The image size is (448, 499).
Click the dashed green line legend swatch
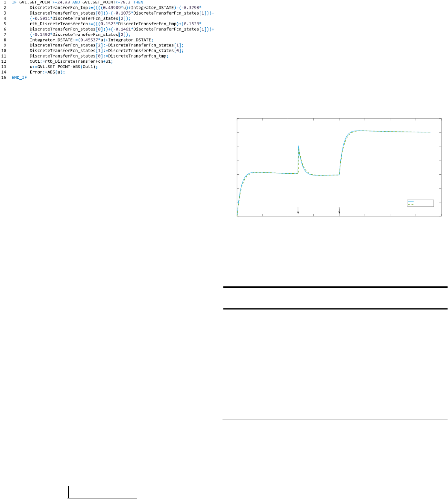coord(412,205)
